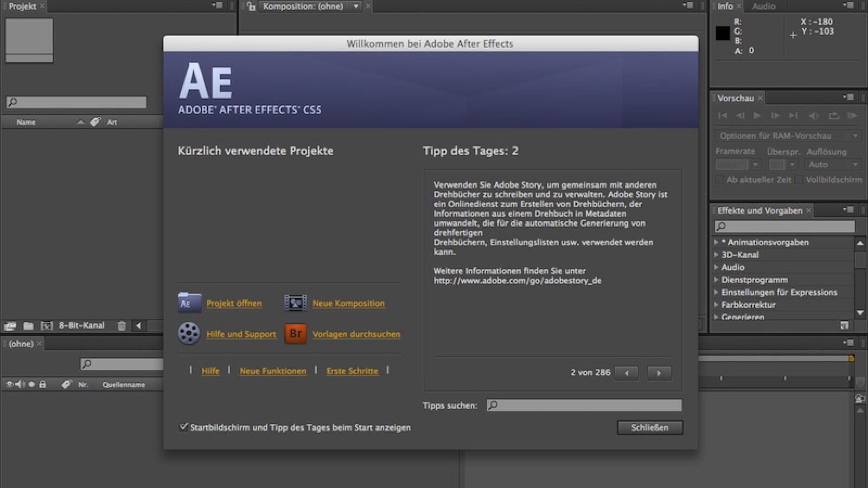Check the Ab aktueller Zeit option
Screen dimensions: 868x488
click(720, 179)
